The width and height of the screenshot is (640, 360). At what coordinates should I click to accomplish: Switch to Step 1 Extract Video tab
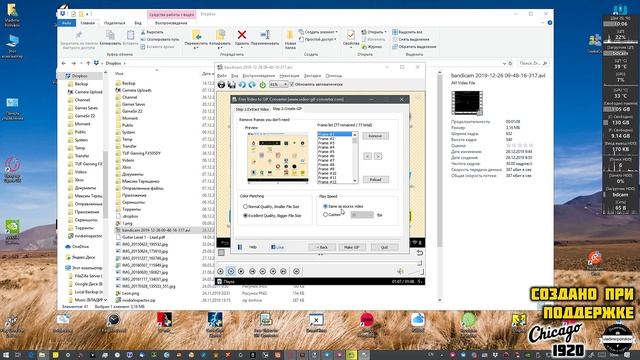[x=252, y=109]
